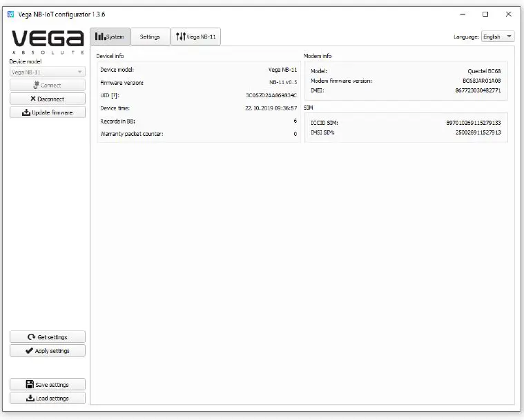The image size is (524, 420).
Task: Minimize the configurator window
Action: click(x=463, y=14)
